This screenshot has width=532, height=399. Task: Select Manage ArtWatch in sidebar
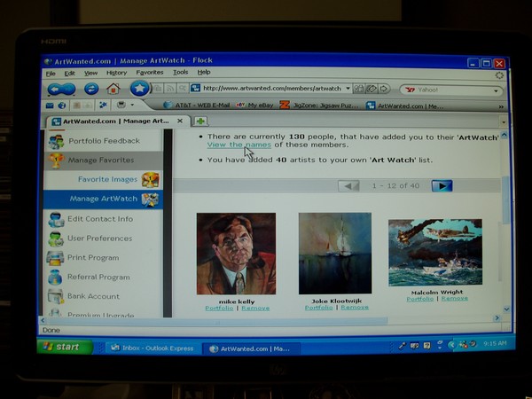point(104,199)
